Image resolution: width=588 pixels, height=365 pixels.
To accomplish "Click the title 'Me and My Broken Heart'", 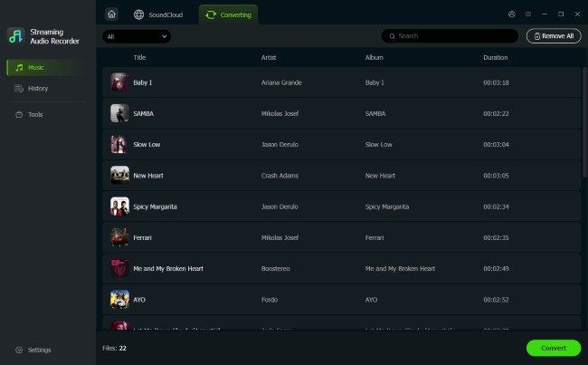I will click(x=168, y=269).
